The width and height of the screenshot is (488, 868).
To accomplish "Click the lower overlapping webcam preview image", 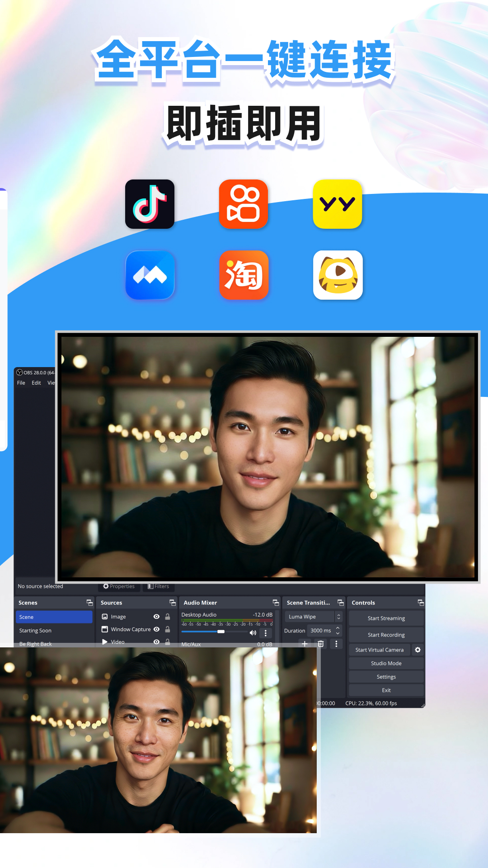I will [158, 740].
